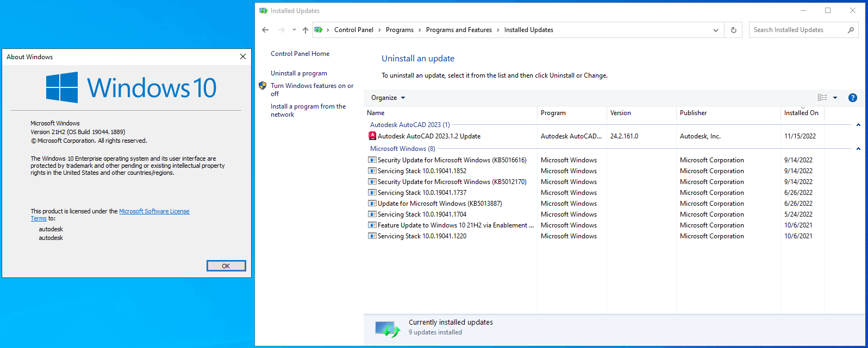This screenshot has width=868, height=348.
Task: Click the Autodesk, Inc. publisher cell
Action: pyautogui.click(x=700, y=136)
